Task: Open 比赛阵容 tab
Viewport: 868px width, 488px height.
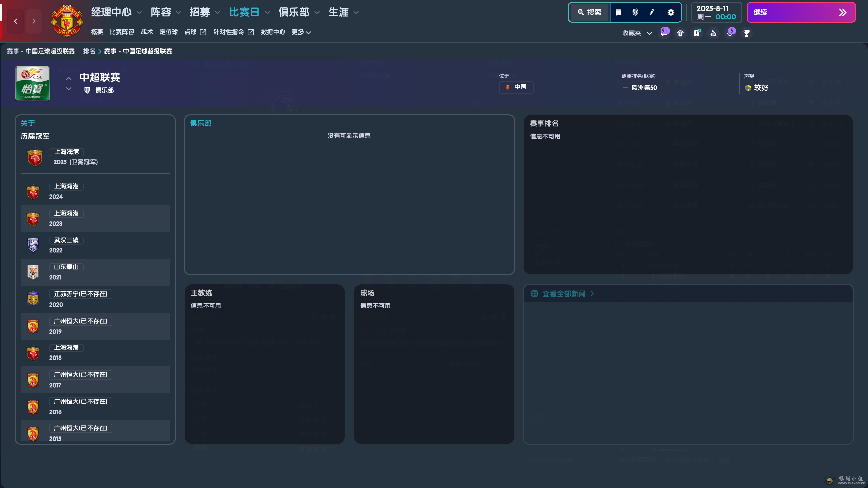Action: 122,32
